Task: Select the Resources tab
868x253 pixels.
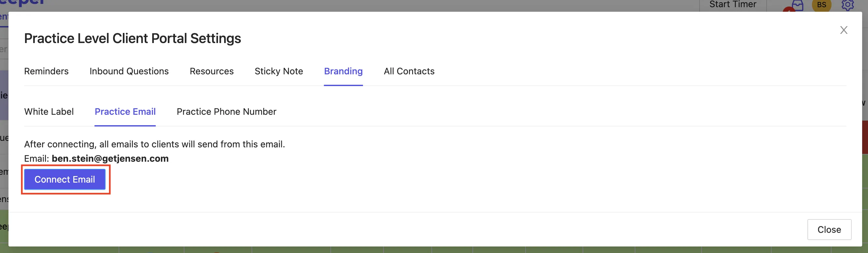Action: pos(211,71)
